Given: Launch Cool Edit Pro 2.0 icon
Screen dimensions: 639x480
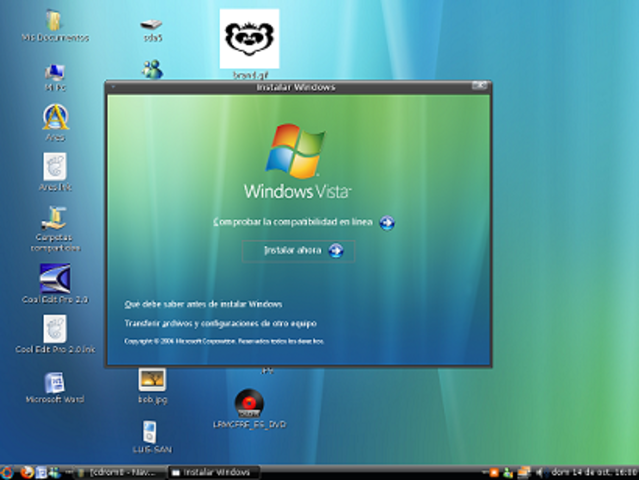Looking at the screenshot, I should (55, 278).
